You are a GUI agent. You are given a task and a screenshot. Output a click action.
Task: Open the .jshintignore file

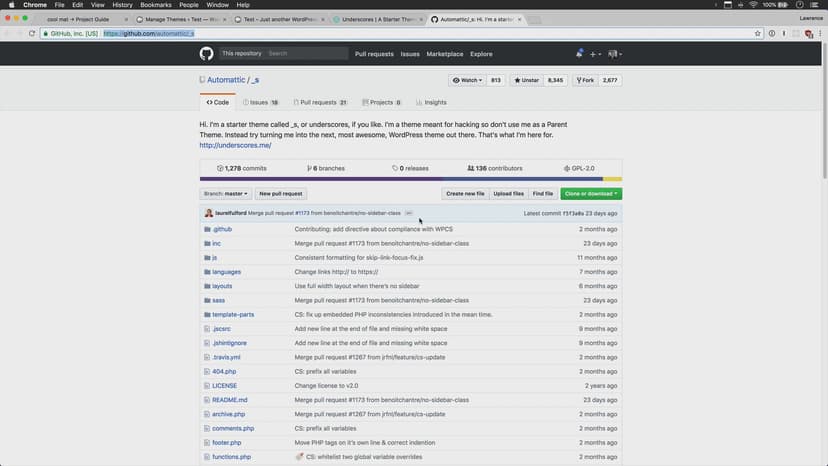(x=229, y=343)
